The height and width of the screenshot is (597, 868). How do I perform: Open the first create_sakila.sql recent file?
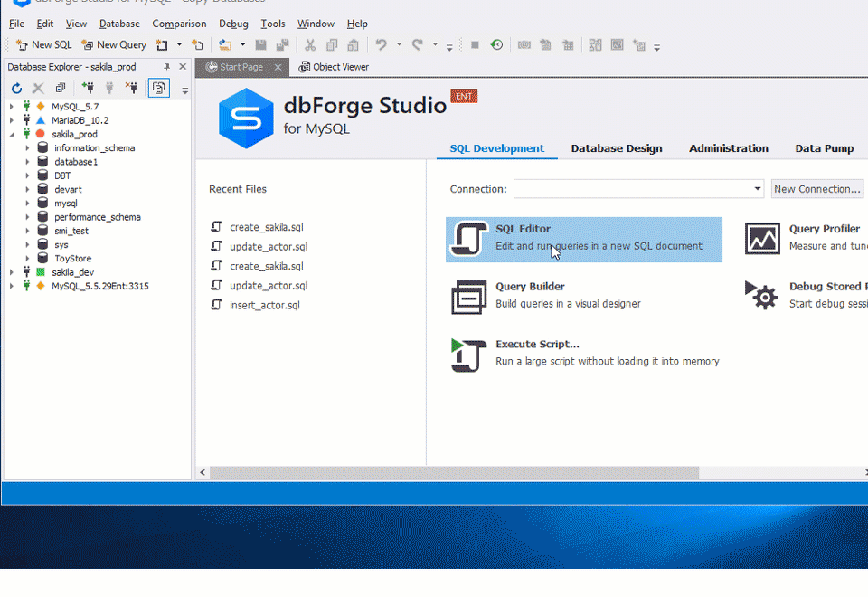point(266,227)
